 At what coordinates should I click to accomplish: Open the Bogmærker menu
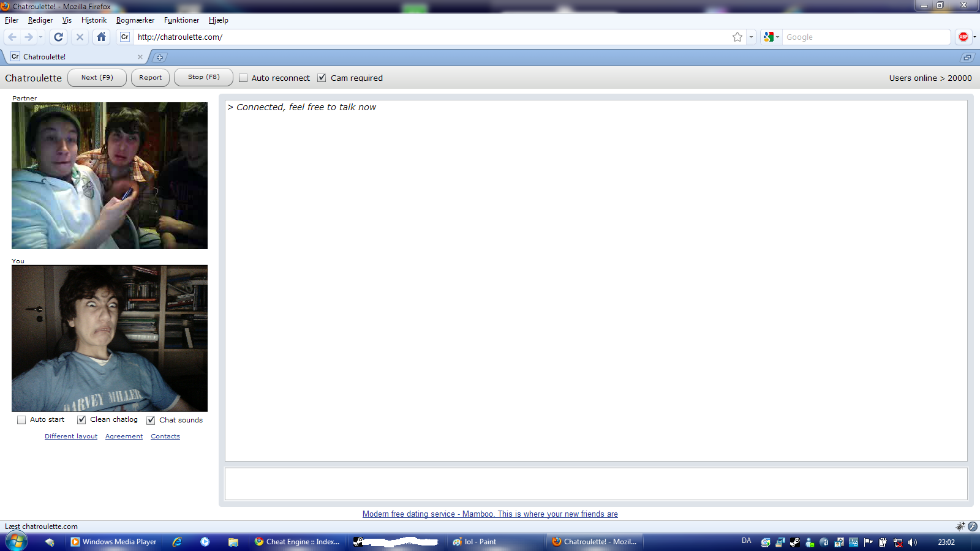[x=135, y=20]
